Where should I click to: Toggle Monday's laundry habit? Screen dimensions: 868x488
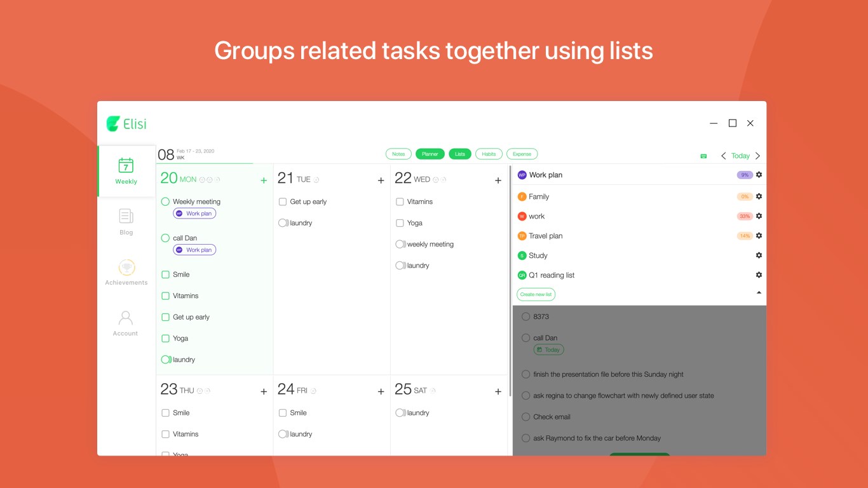[x=166, y=360]
